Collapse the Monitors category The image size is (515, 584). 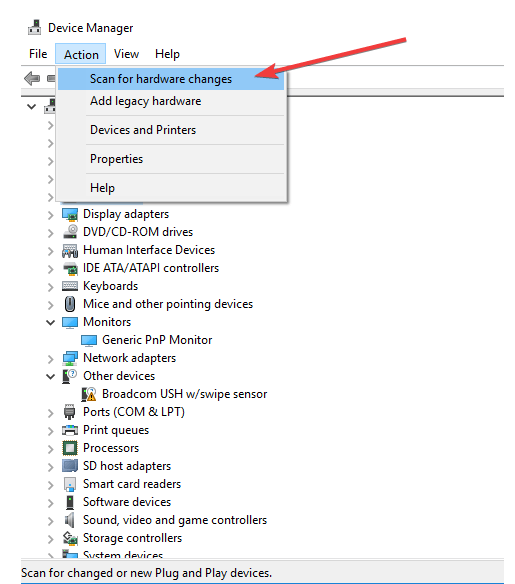click(x=51, y=322)
